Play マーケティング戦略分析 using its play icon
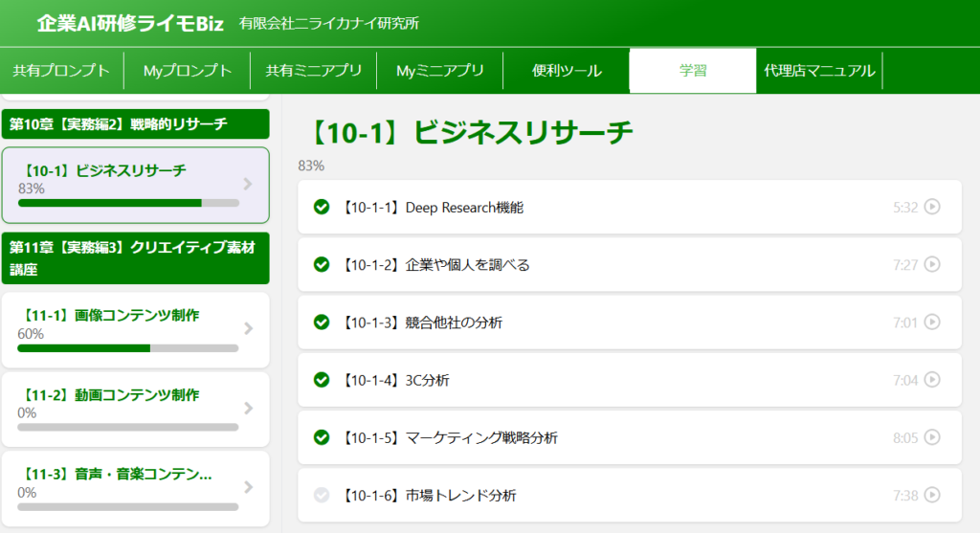980x533 pixels. click(932, 437)
